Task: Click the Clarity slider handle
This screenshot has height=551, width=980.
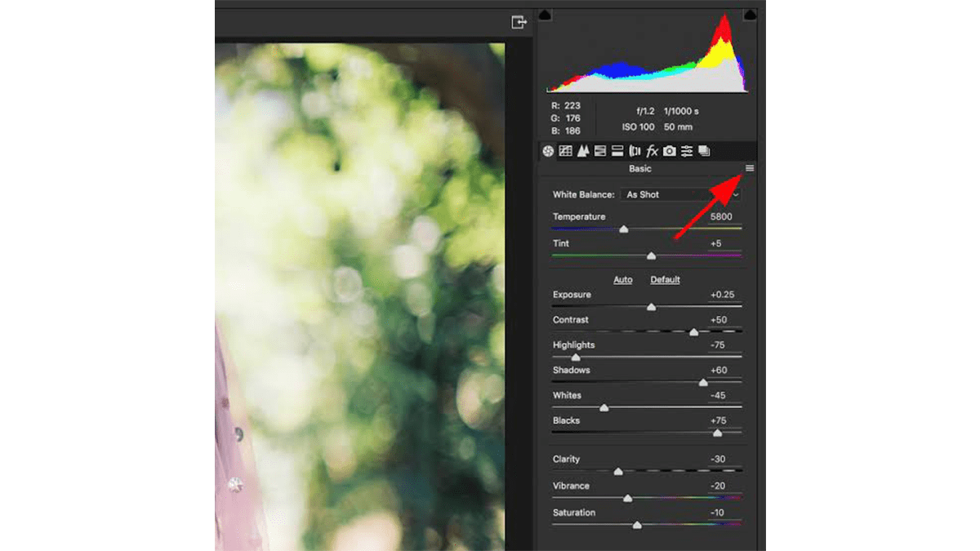Action: pos(618,472)
